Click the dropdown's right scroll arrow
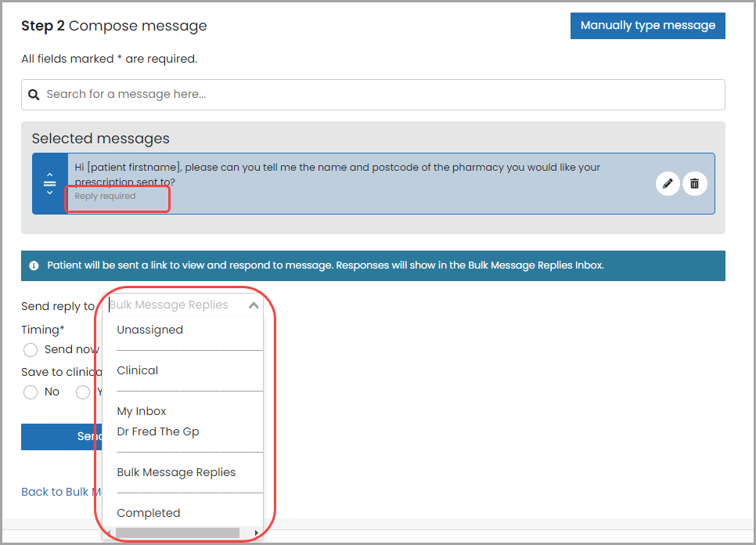The width and height of the screenshot is (756, 545). (256, 533)
